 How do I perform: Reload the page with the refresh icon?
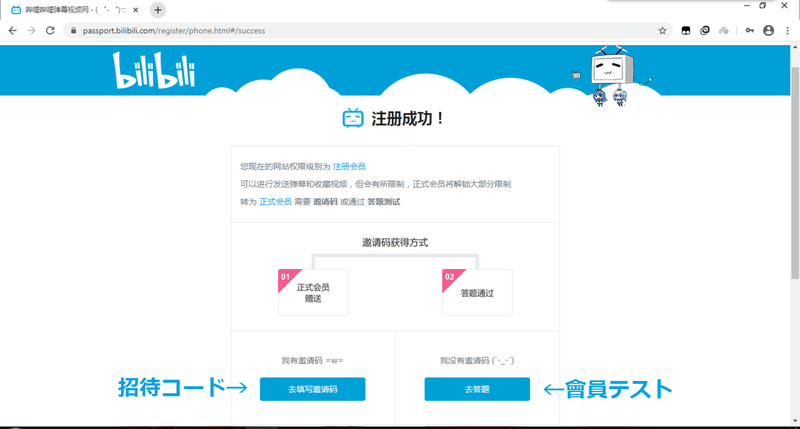(50, 31)
